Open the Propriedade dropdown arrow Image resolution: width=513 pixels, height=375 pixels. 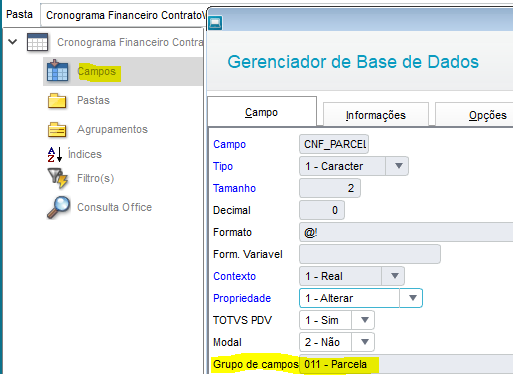point(412,298)
